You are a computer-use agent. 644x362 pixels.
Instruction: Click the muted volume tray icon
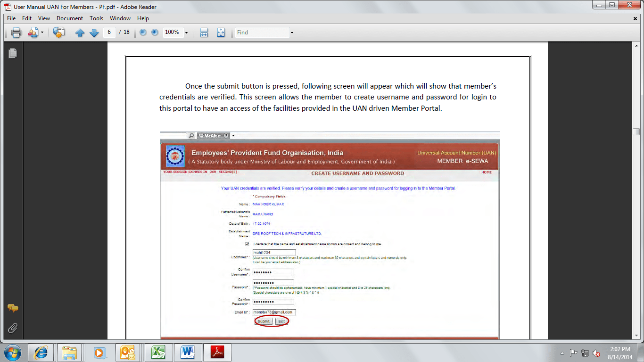596,353
